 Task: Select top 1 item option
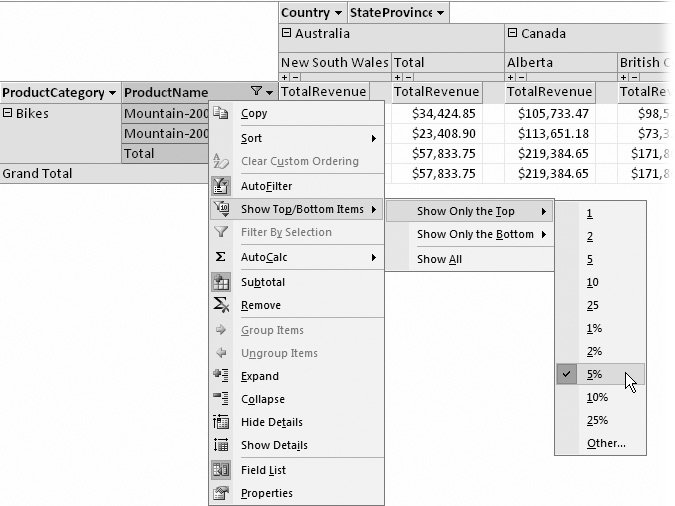[601, 213]
